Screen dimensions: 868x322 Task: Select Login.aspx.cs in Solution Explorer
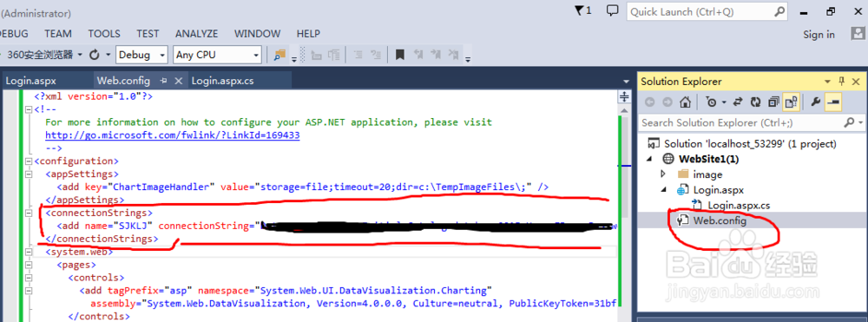739,205
